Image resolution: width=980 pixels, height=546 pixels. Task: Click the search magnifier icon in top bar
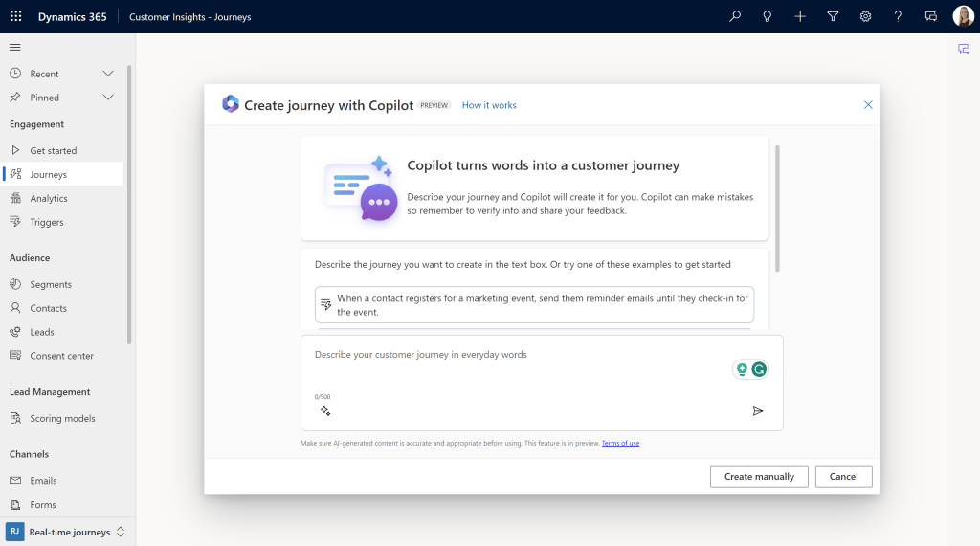[x=735, y=16]
